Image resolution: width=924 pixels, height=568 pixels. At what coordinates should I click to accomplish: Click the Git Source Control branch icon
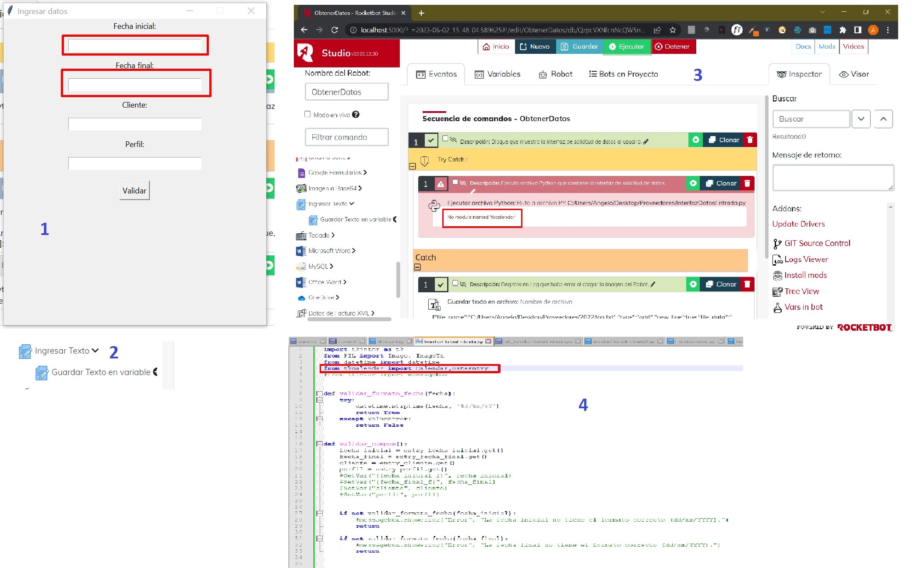[777, 244]
